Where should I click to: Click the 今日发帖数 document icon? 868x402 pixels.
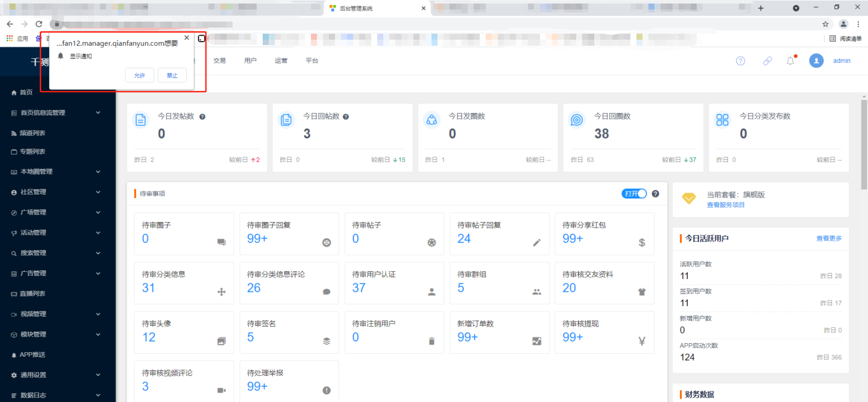(x=141, y=120)
